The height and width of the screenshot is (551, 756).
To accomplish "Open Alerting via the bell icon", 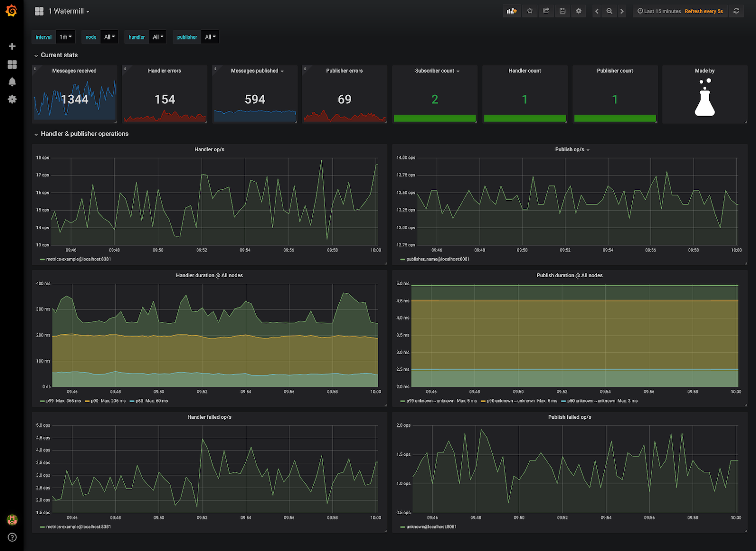I will tap(12, 81).
